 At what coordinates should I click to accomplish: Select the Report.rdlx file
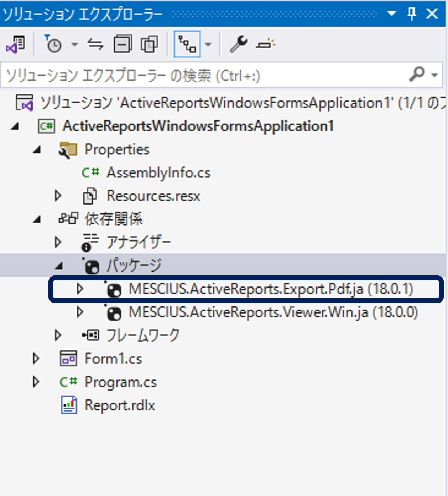(120, 405)
